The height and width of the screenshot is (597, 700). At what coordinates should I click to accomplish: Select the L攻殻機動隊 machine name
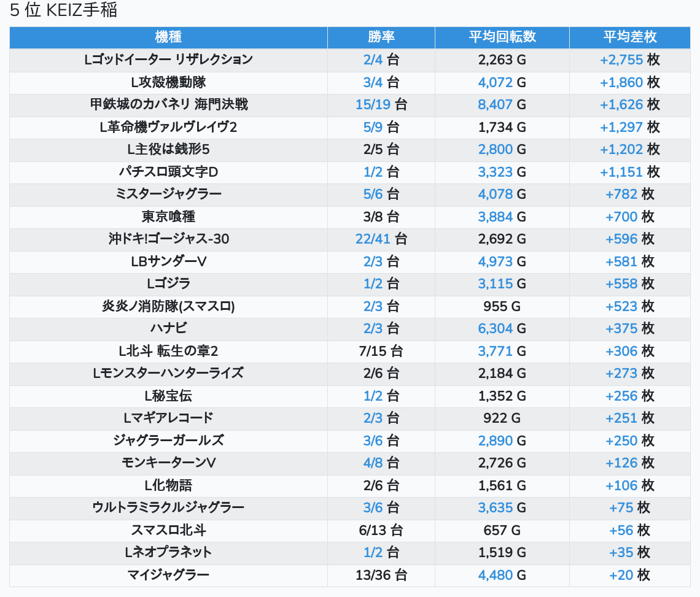coord(168,82)
